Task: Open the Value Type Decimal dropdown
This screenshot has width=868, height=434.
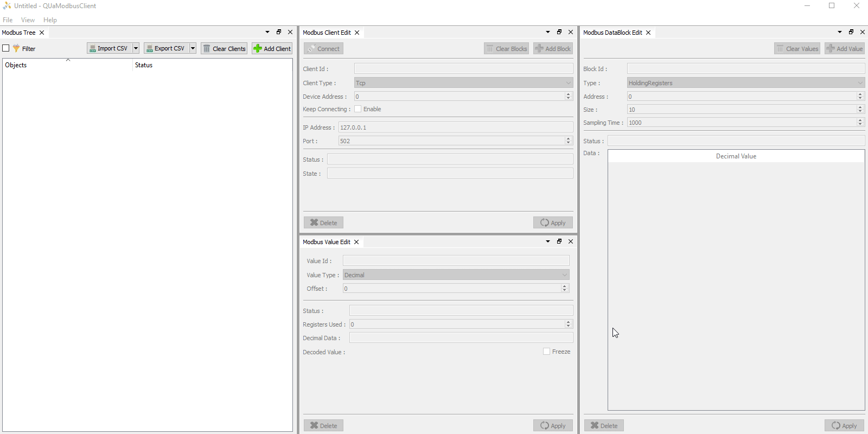Action: point(456,275)
